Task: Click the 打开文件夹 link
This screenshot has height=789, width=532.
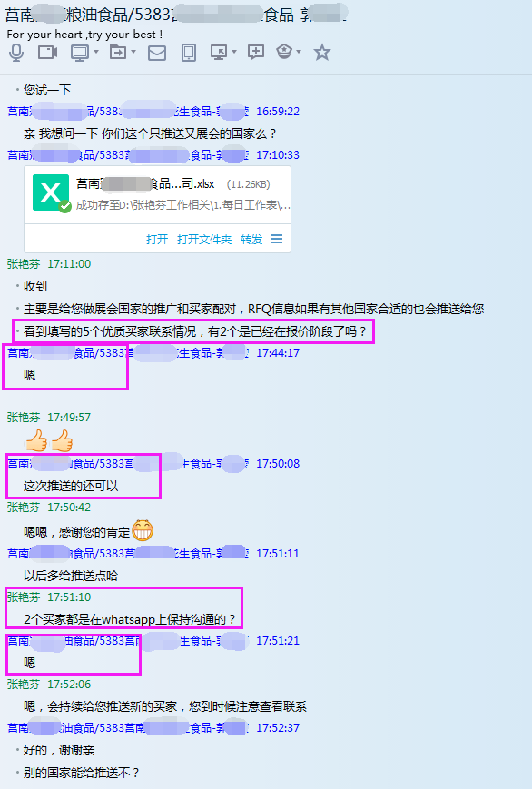Action: click(204, 239)
